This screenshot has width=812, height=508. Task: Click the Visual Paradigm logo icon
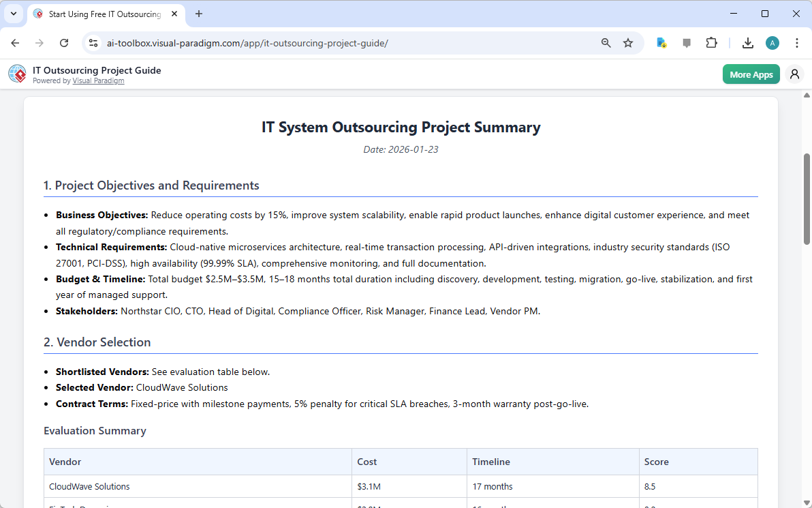click(17, 74)
